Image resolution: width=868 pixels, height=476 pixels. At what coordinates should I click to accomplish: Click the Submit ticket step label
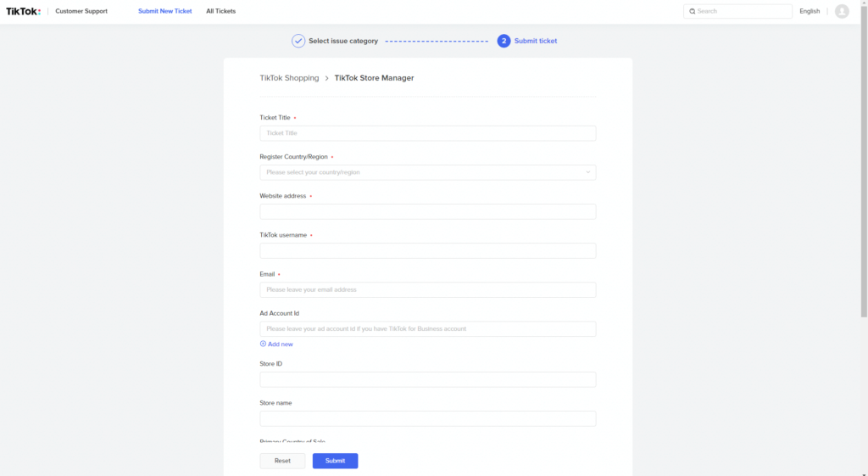(536, 41)
